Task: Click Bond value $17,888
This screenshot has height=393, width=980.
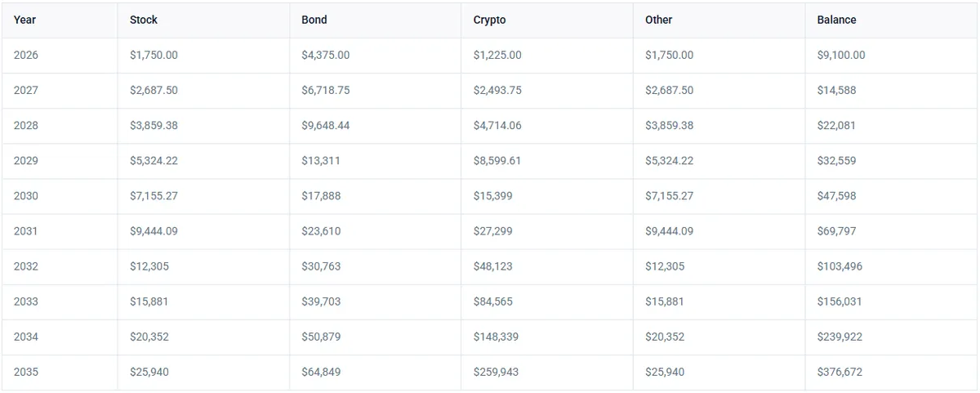Action: 321,195
